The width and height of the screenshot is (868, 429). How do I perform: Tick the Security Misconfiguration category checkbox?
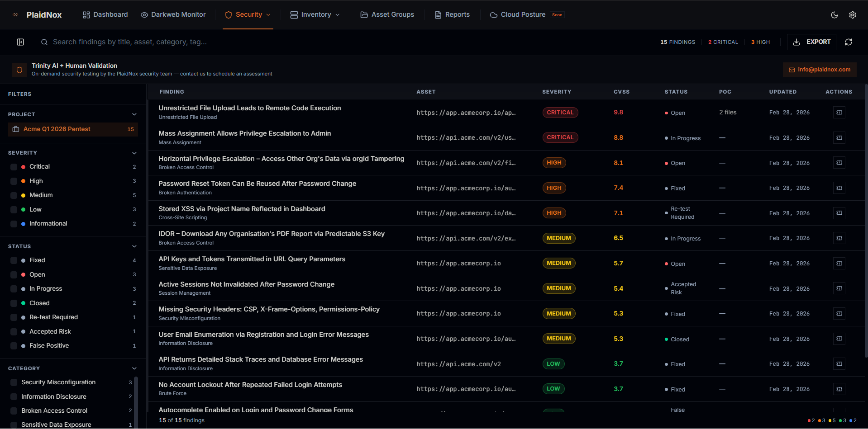pyautogui.click(x=14, y=382)
